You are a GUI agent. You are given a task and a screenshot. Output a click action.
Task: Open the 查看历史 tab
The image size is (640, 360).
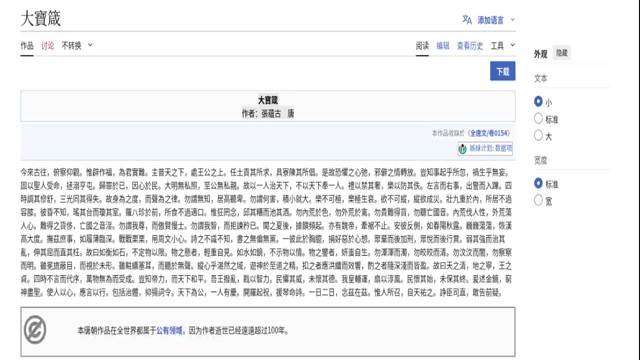click(470, 46)
